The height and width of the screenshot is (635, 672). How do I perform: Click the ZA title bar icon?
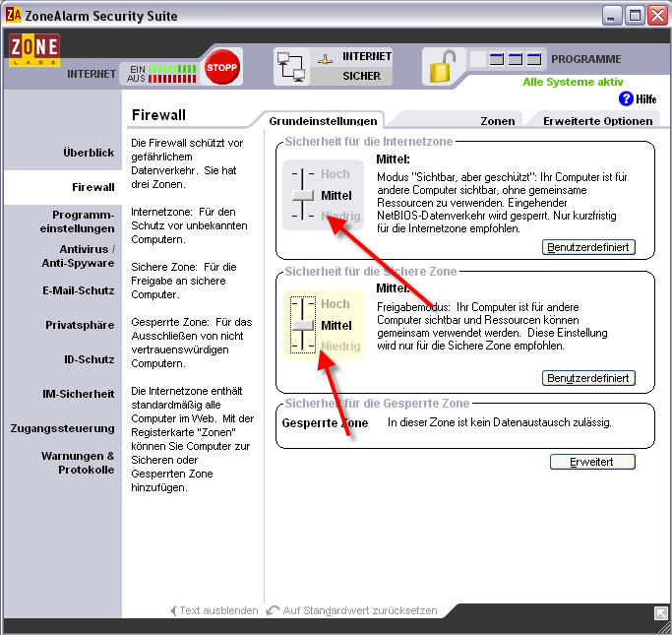(x=14, y=15)
